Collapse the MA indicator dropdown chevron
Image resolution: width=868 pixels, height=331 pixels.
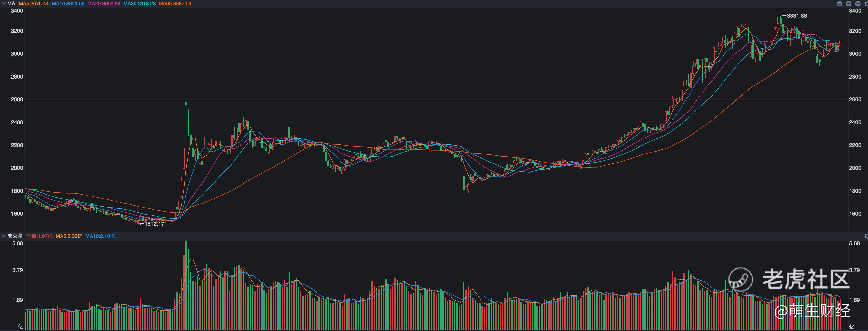(3, 3)
